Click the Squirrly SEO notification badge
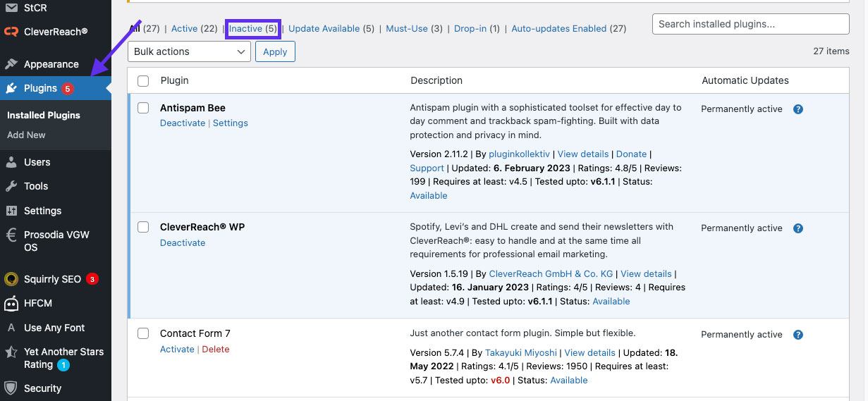Image resolution: width=868 pixels, height=401 pixels. pos(92,279)
